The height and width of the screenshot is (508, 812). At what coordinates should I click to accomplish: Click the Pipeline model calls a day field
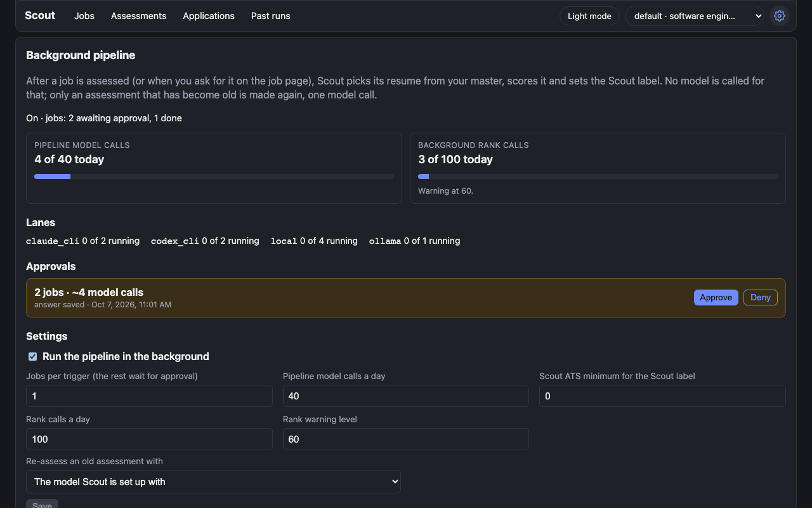tap(406, 396)
